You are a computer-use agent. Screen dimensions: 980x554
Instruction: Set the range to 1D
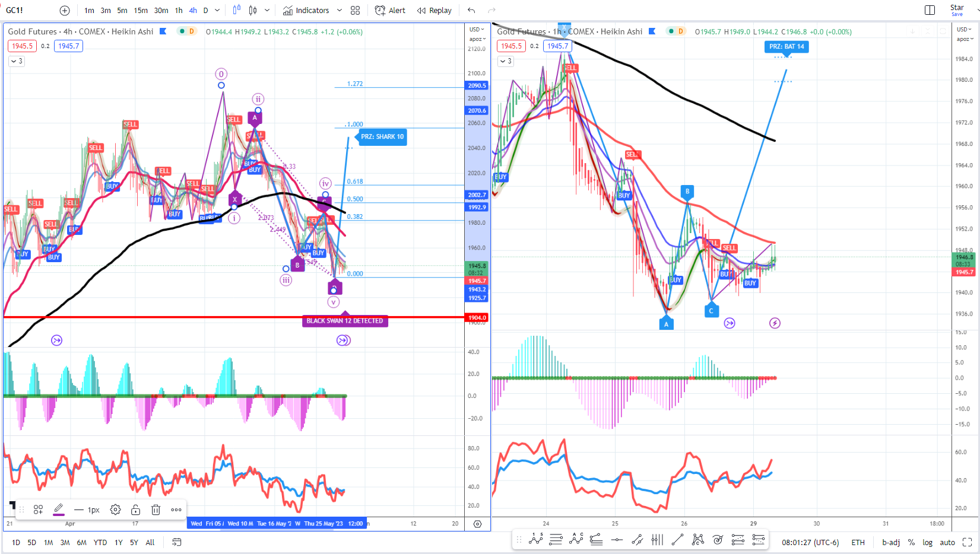pyautogui.click(x=16, y=542)
